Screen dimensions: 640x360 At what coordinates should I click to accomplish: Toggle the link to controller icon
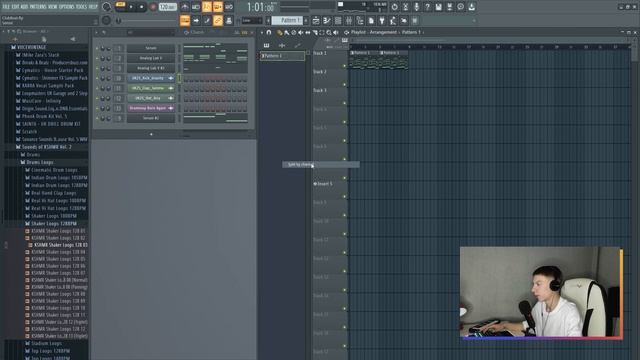(x=218, y=20)
